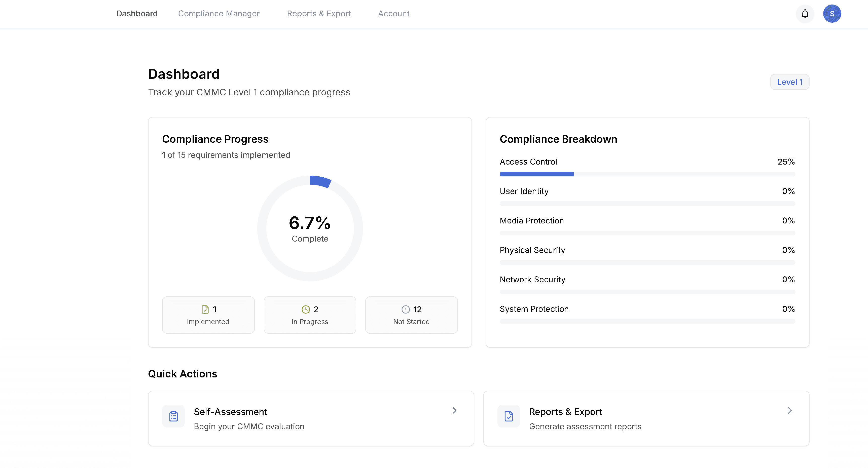868x468 pixels.
Task: Click the In Progress clock icon
Action: click(306, 309)
